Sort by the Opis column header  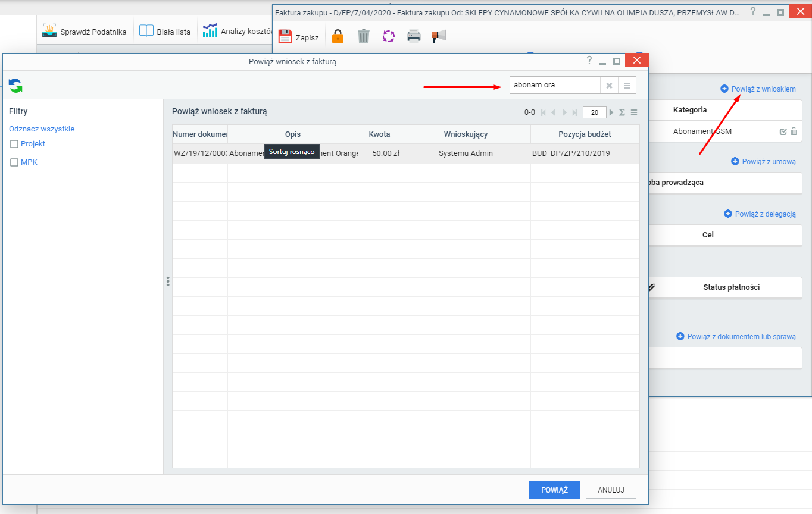293,134
